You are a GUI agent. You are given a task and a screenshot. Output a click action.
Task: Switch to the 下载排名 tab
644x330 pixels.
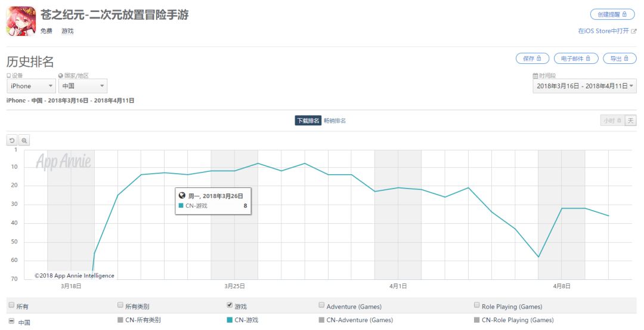[308, 121]
